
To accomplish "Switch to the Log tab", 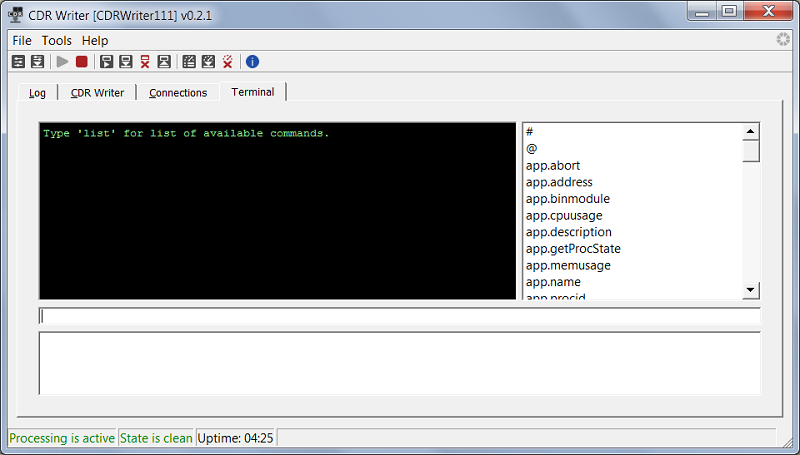I will click(37, 93).
